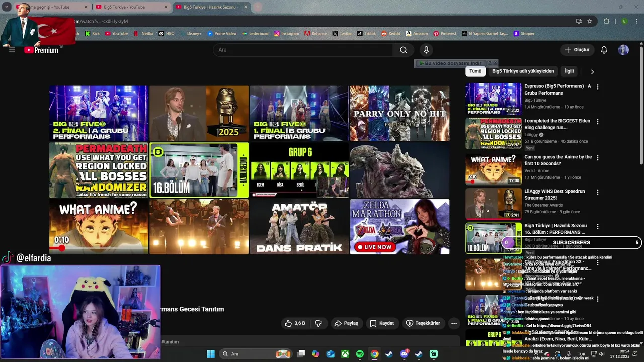Click the Paylaş share button

[346, 323]
